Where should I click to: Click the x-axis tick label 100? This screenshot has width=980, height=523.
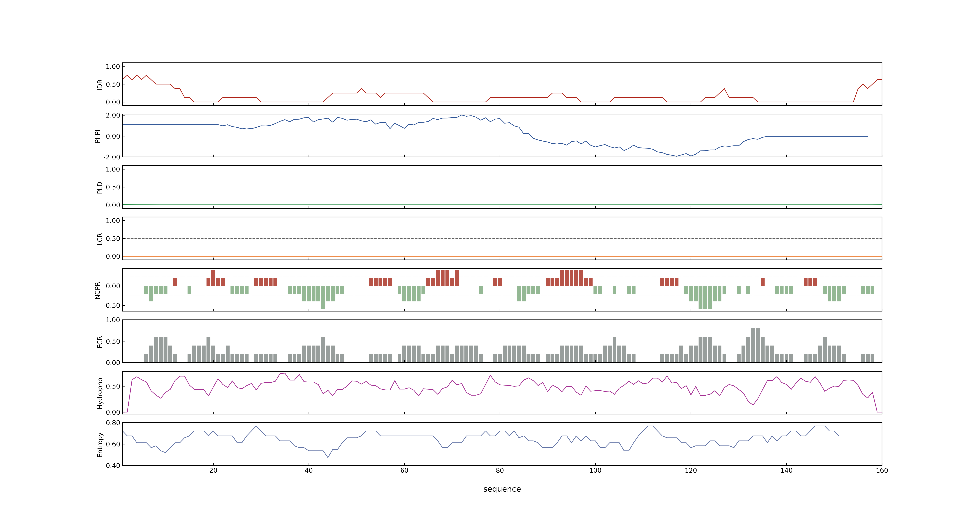[x=595, y=470]
